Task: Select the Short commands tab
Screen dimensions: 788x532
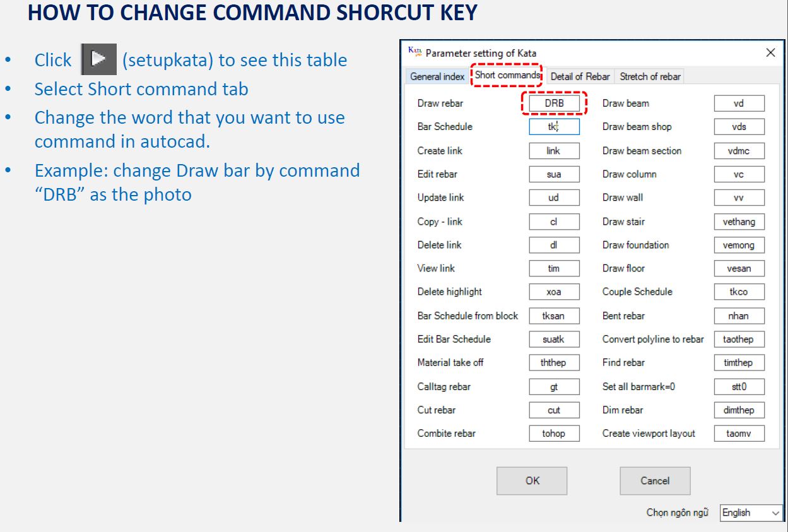Action: pos(507,75)
